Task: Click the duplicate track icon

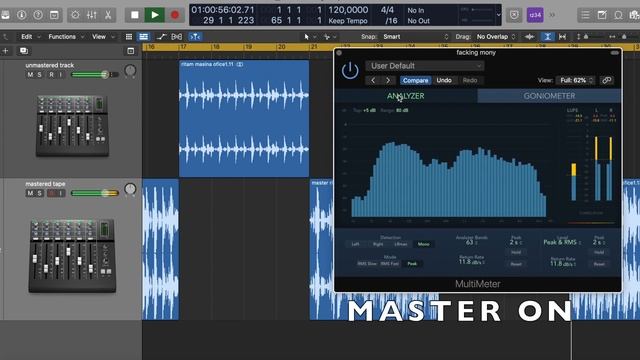Action: [x=24, y=51]
